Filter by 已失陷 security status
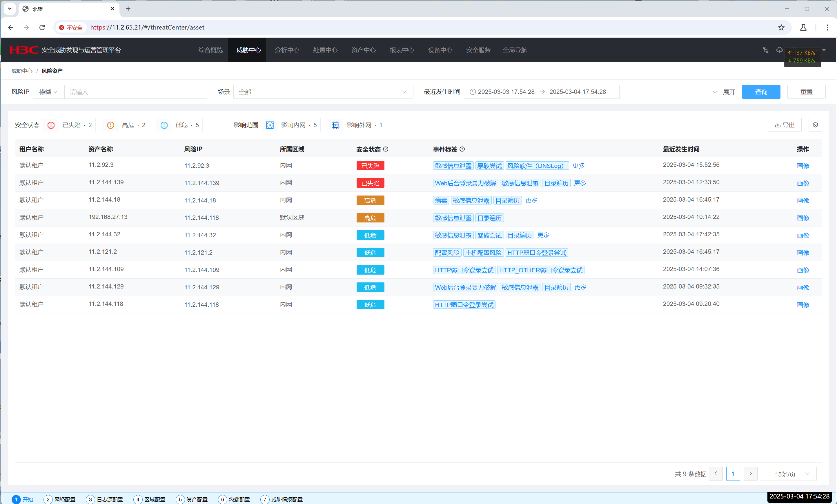This screenshot has height=504, width=837. [x=69, y=125]
